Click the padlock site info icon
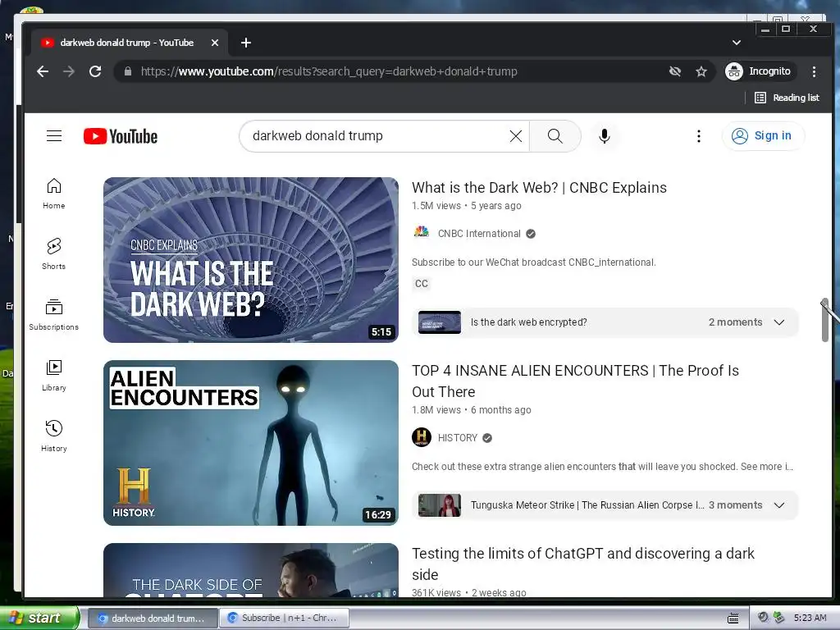Image resolution: width=840 pixels, height=630 pixels. 127,71
